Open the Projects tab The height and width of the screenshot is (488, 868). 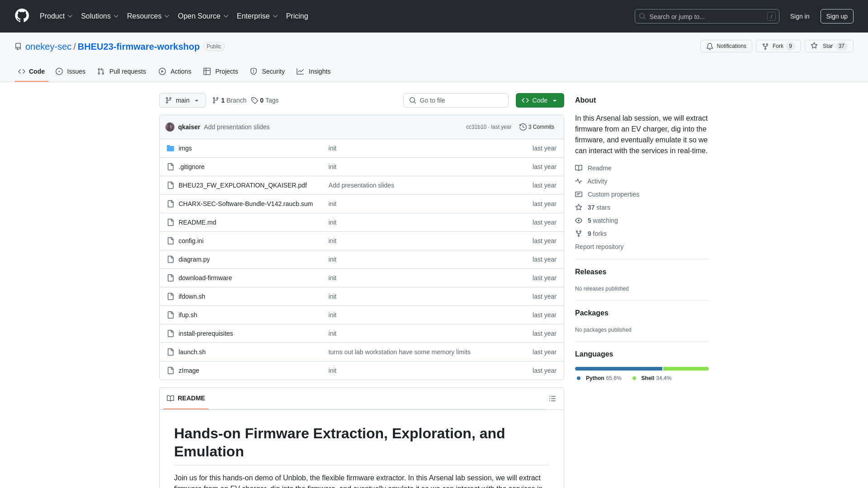[x=221, y=71]
